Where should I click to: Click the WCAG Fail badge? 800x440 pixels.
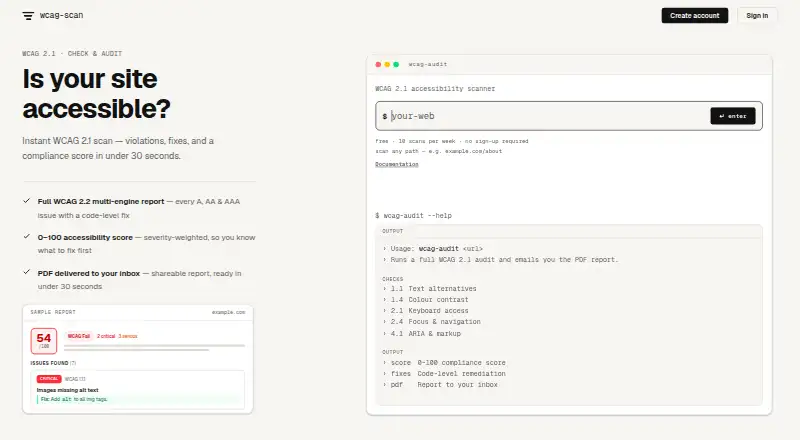tap(79, 336)
